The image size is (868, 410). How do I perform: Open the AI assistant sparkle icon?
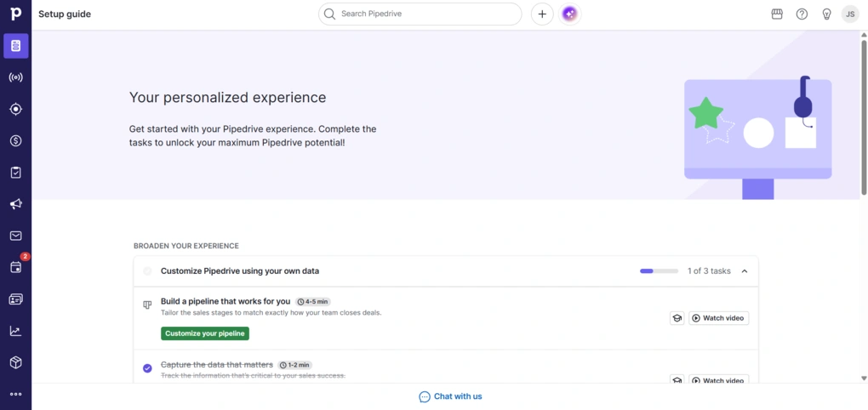[569, 14]
